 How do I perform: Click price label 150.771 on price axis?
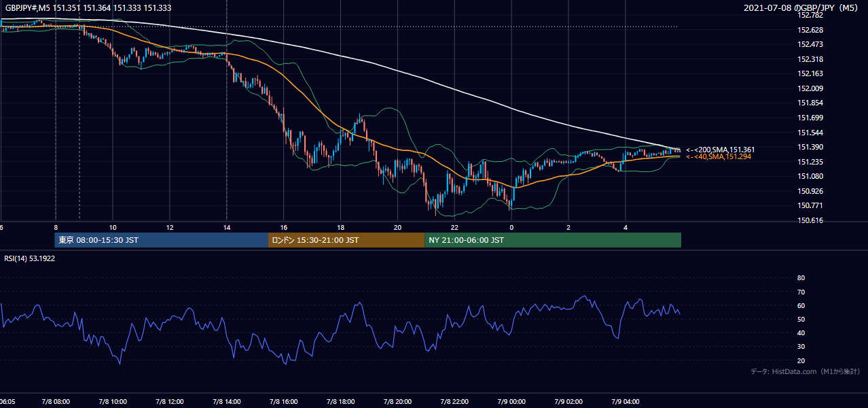click(810, 206)
